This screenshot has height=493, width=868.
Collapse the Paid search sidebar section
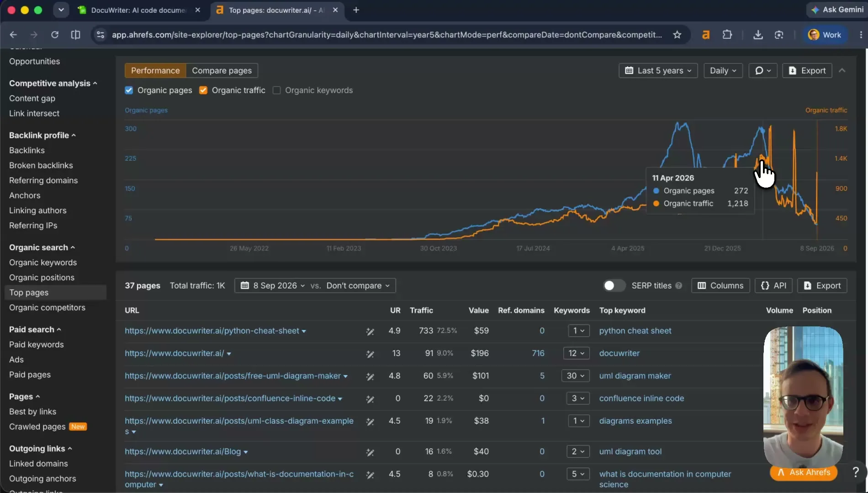point(35,330)
